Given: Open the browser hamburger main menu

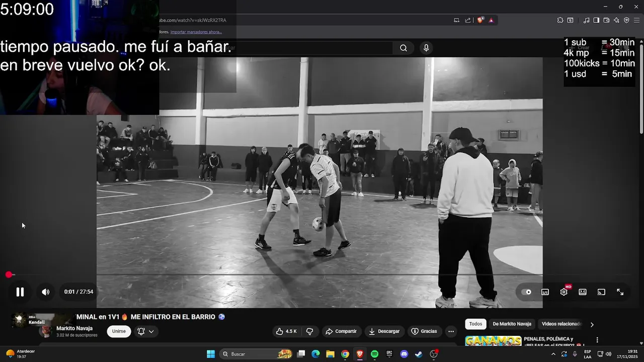Looking at the screenshot, I should (636, 20).
